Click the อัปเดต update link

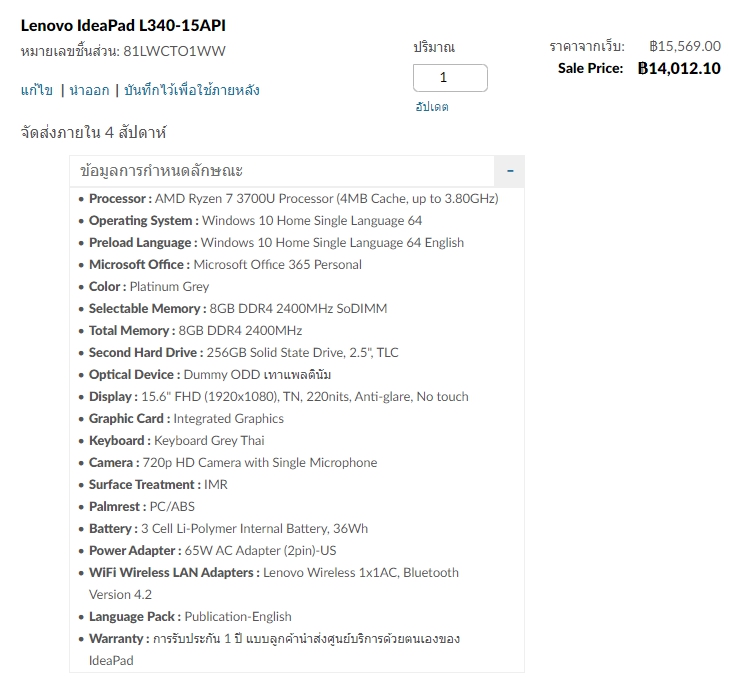[432, 107]
